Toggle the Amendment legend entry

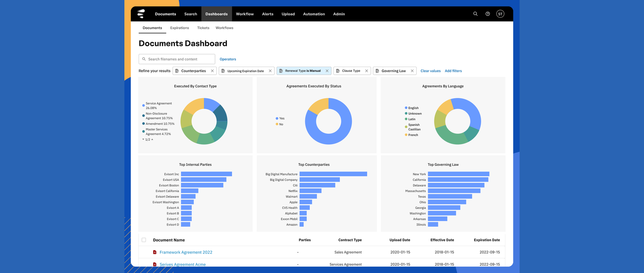[x=159, y=123]
